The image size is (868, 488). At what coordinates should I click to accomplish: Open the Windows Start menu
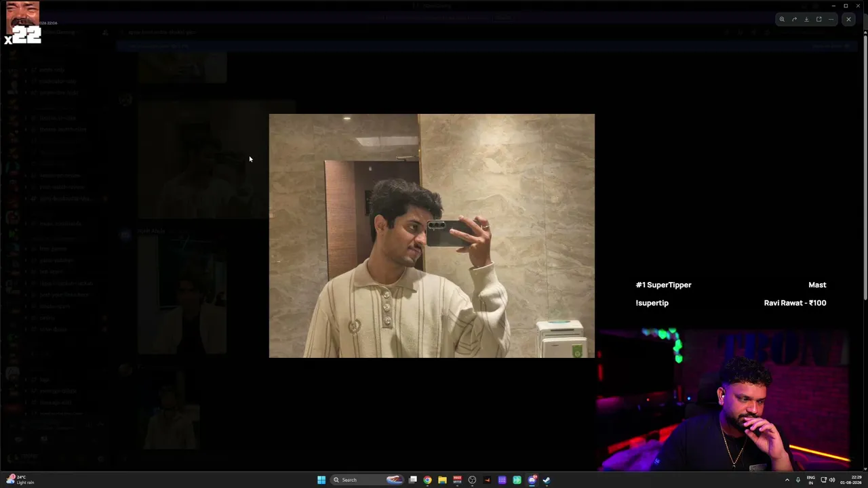321,480
